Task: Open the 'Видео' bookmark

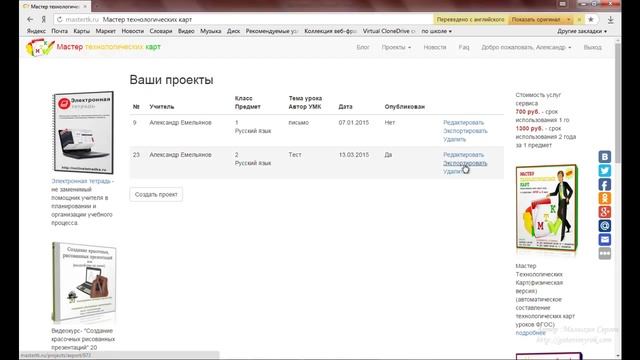Action: [x=186, y=31]
